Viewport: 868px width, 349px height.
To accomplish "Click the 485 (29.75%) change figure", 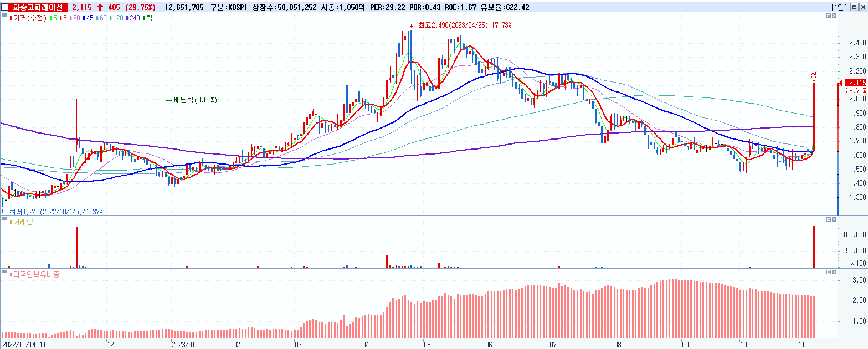I will 132,7.
